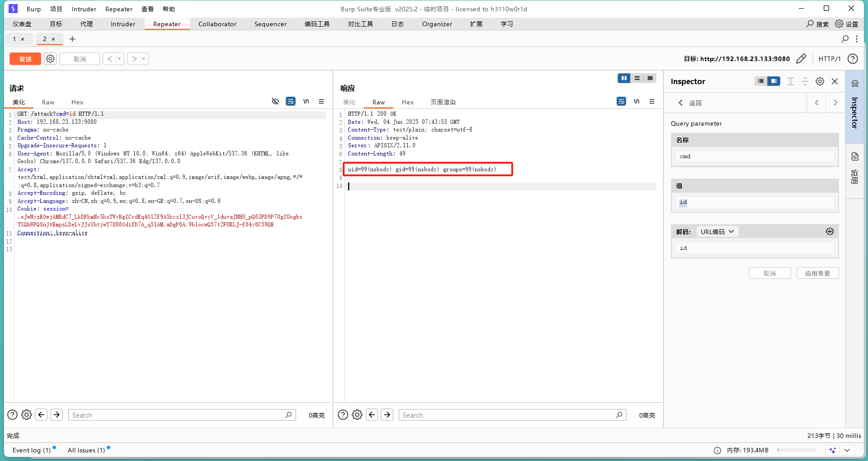Image resolution: width=868 pixels, height=461 pixels.
Task: Click the orange 发送 send button
Action: click(25, 59)
